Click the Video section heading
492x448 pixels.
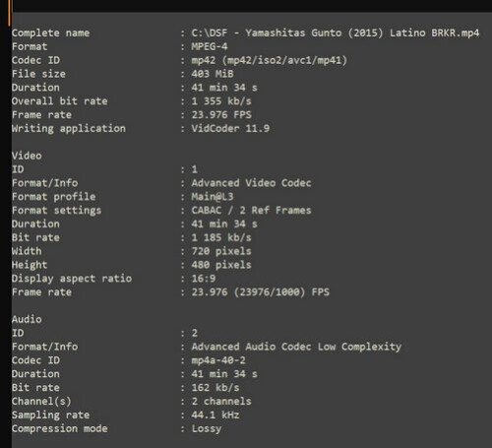click(27, 156)
